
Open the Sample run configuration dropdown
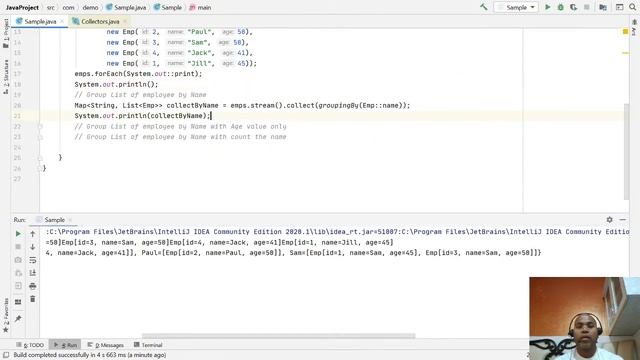point(516,7)
